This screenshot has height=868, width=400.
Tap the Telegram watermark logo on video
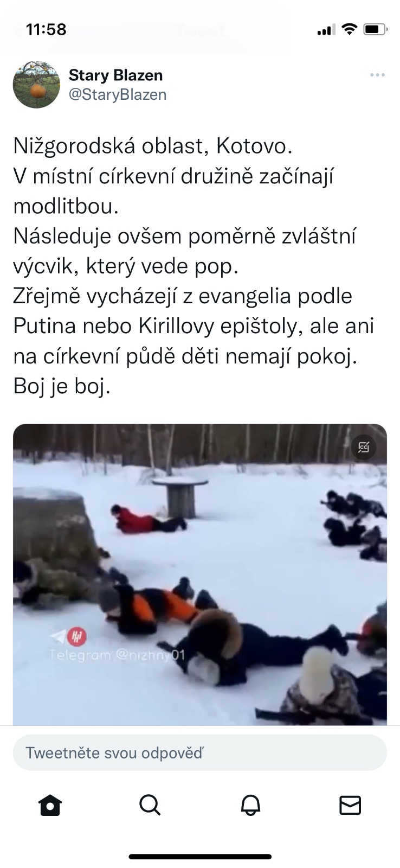click(x=69, y=636)
